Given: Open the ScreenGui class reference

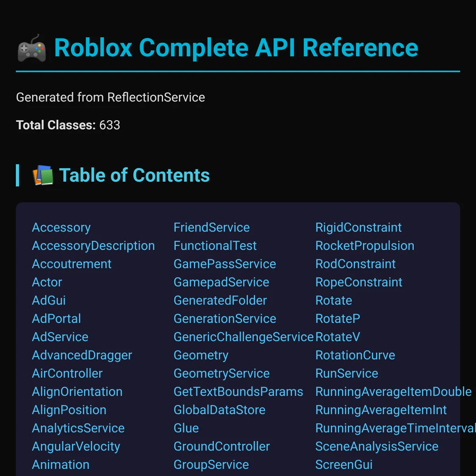Looking at the screenshot, I should 344,465.
